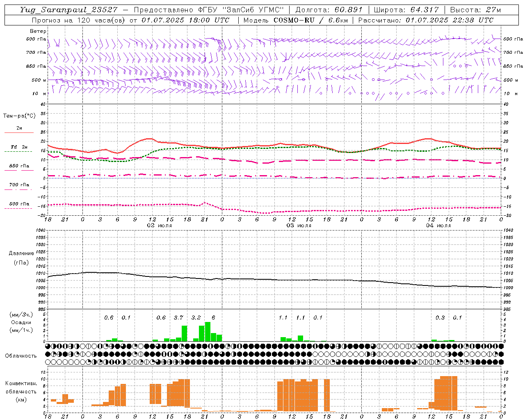The width and height of the screenshot is (525, 420).
Task: Click the Модель COSMO-RU / 6.6км text
Action: pos(295,20)
